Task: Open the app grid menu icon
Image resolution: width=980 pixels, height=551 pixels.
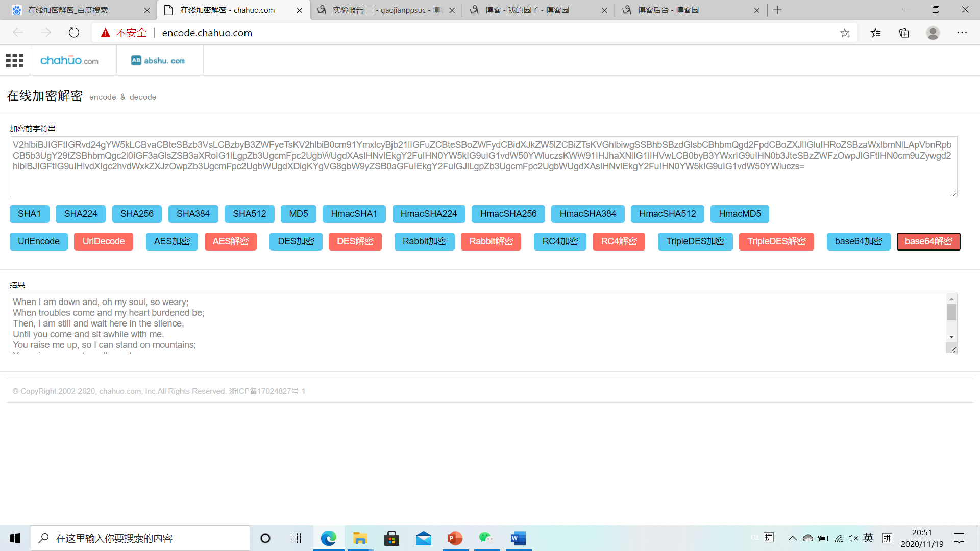Action: pos(15,60)
